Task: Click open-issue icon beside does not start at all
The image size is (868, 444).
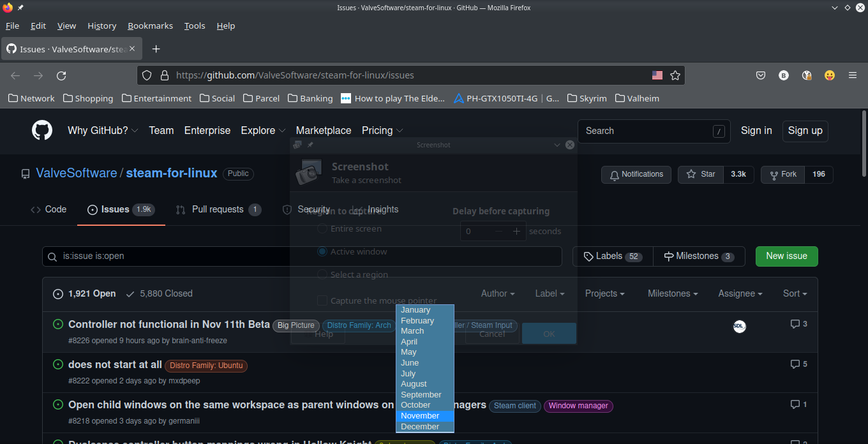Action: 57,365
